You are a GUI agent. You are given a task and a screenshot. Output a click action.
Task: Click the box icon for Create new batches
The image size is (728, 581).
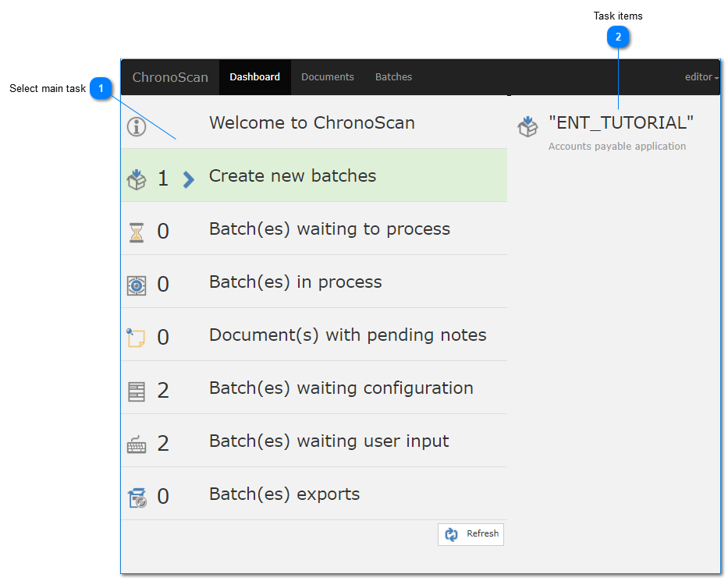tap(137, 179)
